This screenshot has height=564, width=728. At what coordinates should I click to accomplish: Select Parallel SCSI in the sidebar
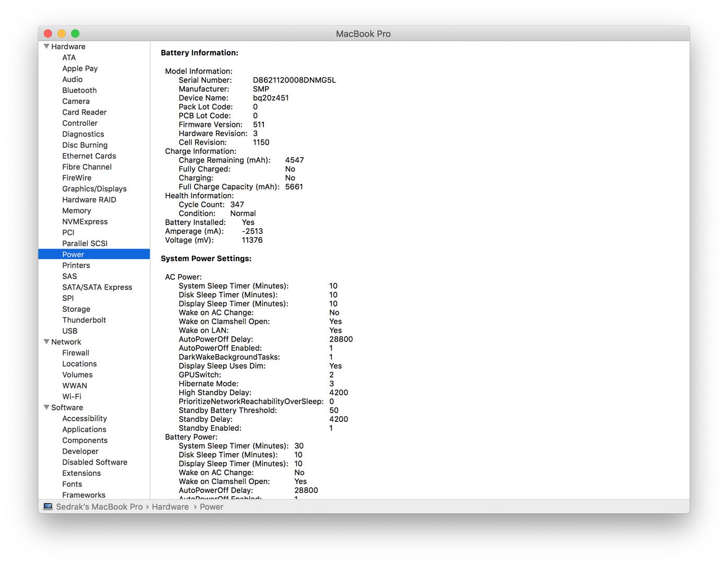point(85,244)
